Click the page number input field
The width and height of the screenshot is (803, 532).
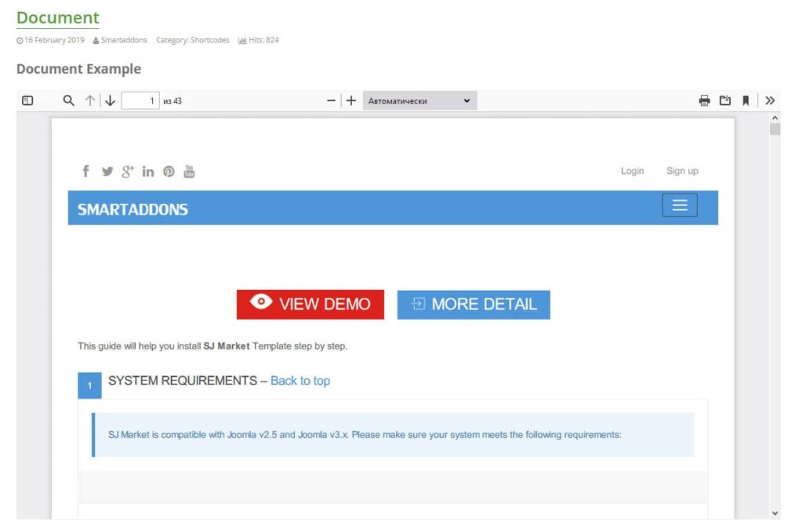(140, 100)
